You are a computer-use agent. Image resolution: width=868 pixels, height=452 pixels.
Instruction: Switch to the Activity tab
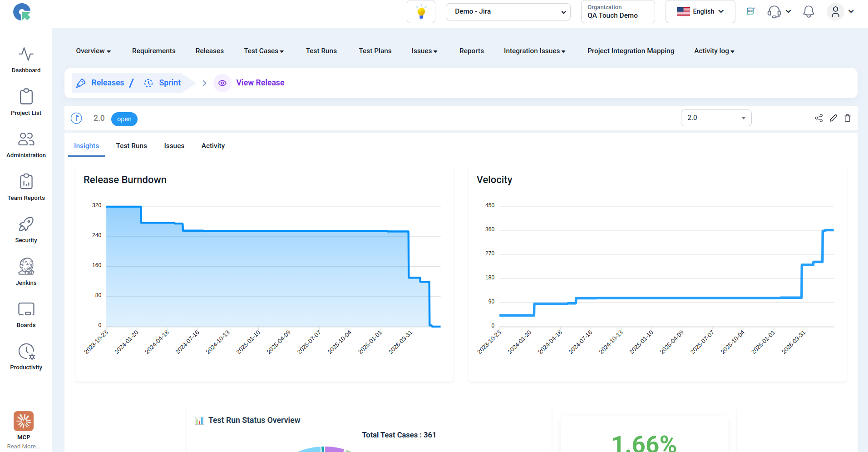213,146
